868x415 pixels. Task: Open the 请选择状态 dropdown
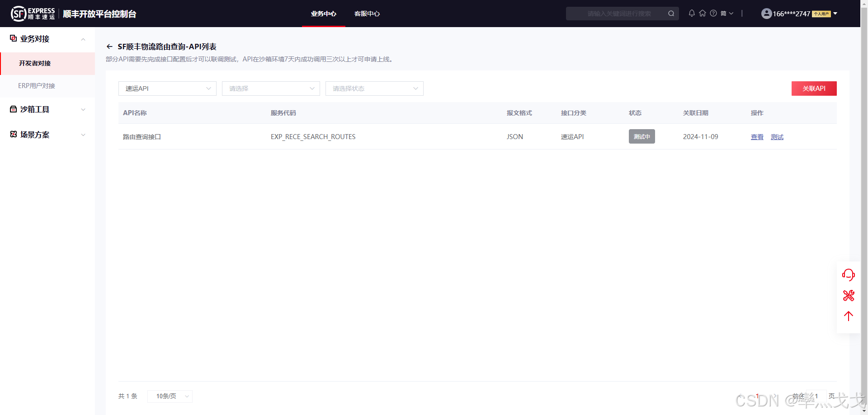tap(374, 89)
